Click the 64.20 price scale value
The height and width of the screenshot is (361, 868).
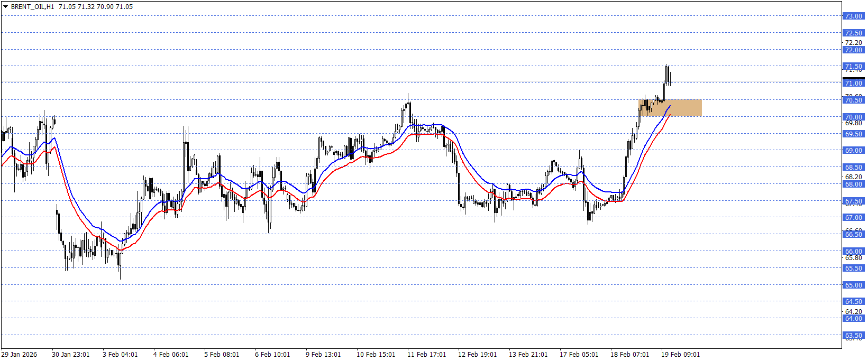click(853, 311)
